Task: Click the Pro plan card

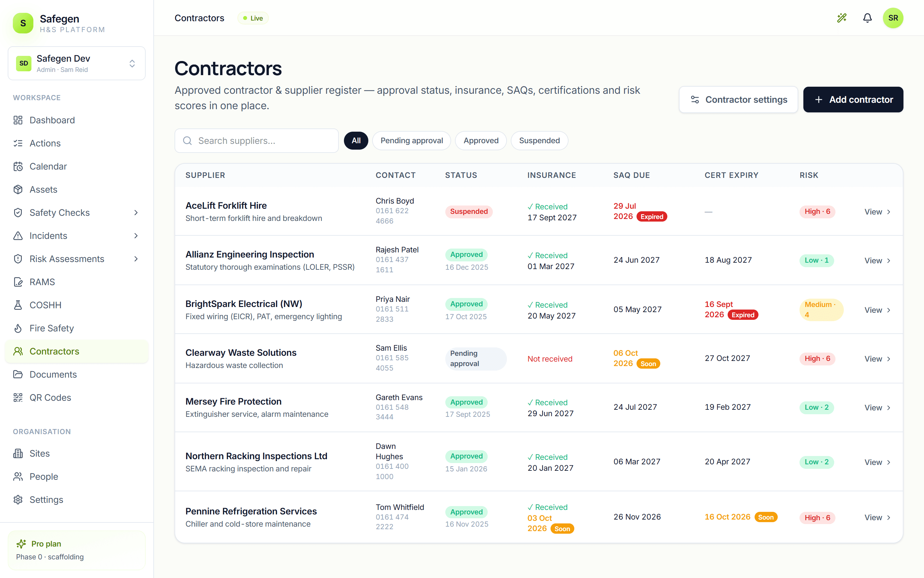Action: pyautogui.click(x=77, y=550)
